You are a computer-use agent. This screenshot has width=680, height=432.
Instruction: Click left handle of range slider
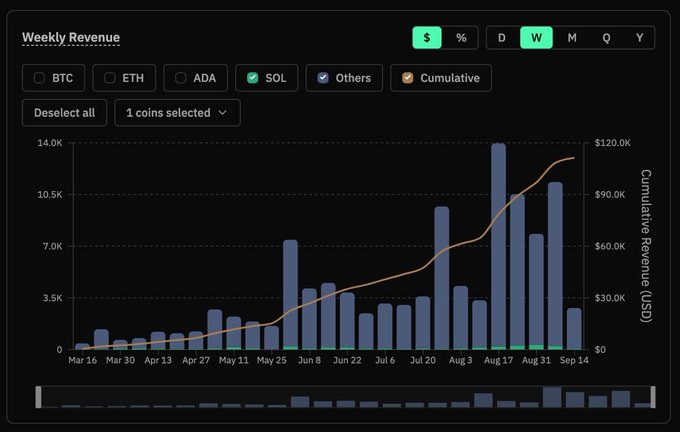click(39, 397)
